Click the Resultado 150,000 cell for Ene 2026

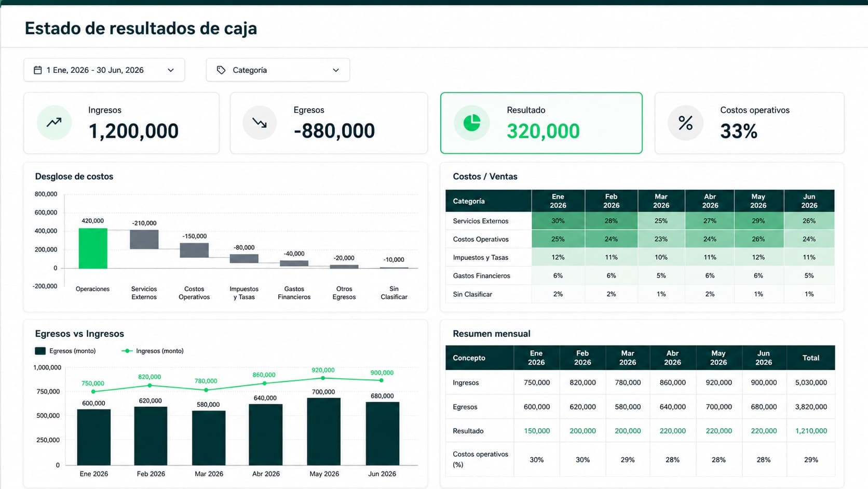537,431
